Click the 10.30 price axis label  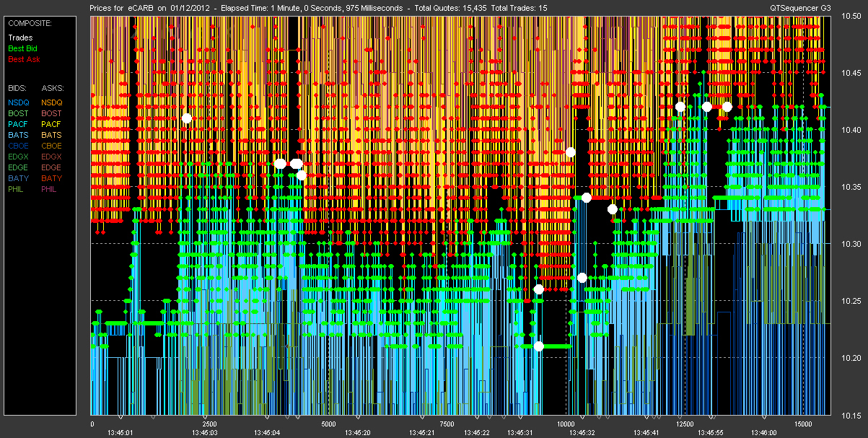click(851, 244)
